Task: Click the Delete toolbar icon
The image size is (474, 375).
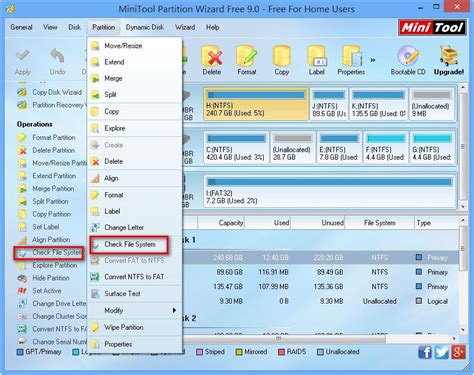Action: [x=212, y=56]
